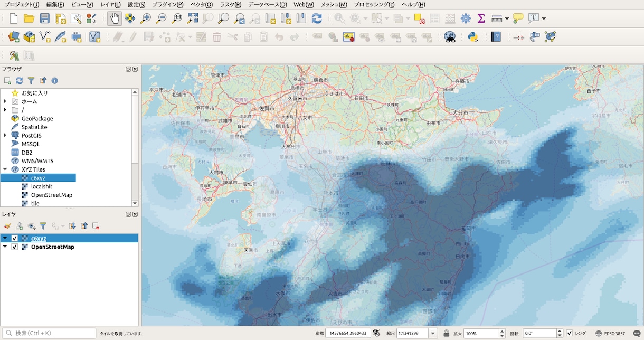Refresh the map canvas
This screenshot has width=644, height=340.
click(x=317, y=18)
